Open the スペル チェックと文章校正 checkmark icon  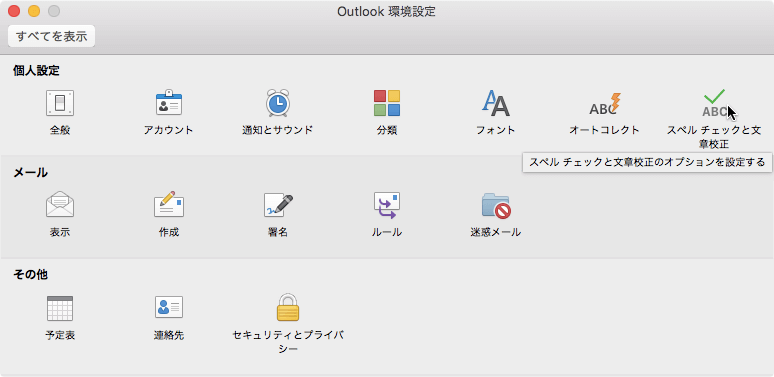pyautogui.click(x=714, y=103)
